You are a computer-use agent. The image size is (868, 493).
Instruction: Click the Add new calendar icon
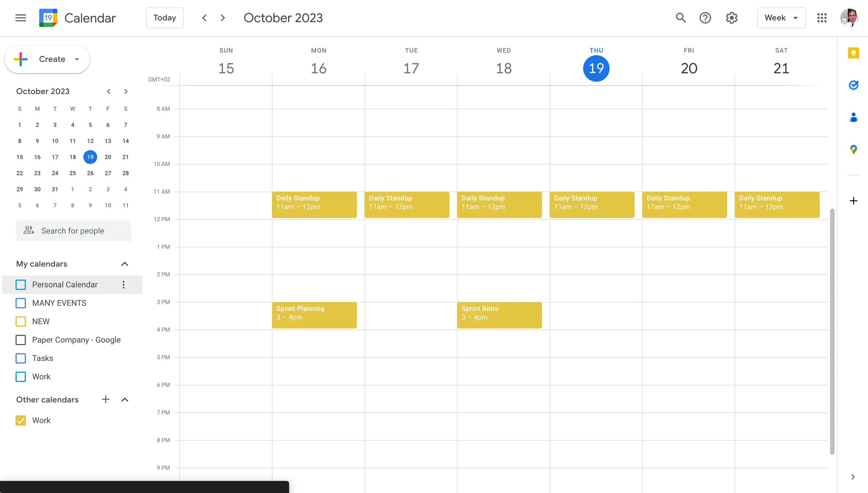(x=105, y=399)
